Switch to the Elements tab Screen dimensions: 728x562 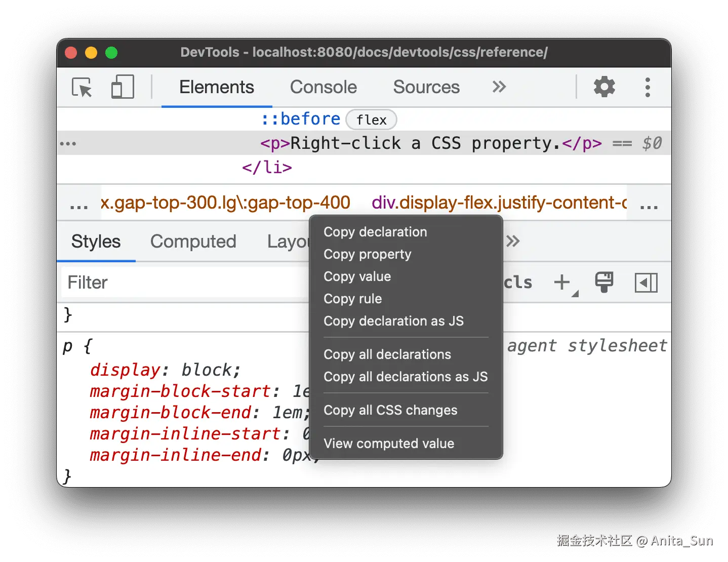coord(217,87)
